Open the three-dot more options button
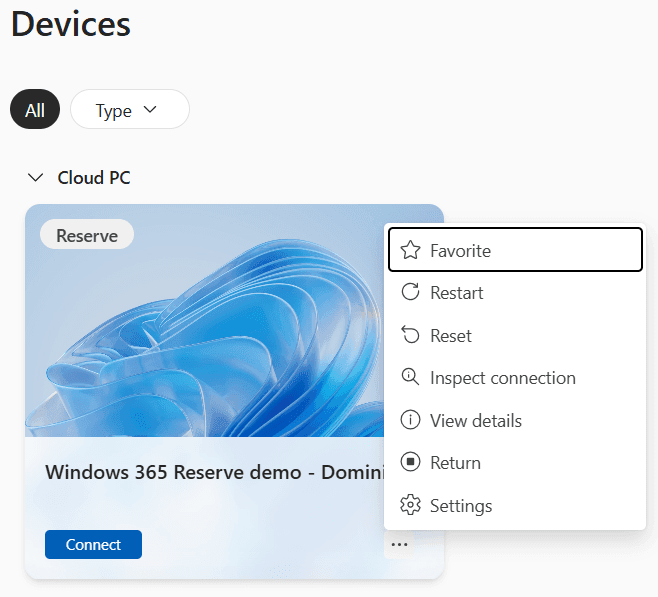 point(400,545)
